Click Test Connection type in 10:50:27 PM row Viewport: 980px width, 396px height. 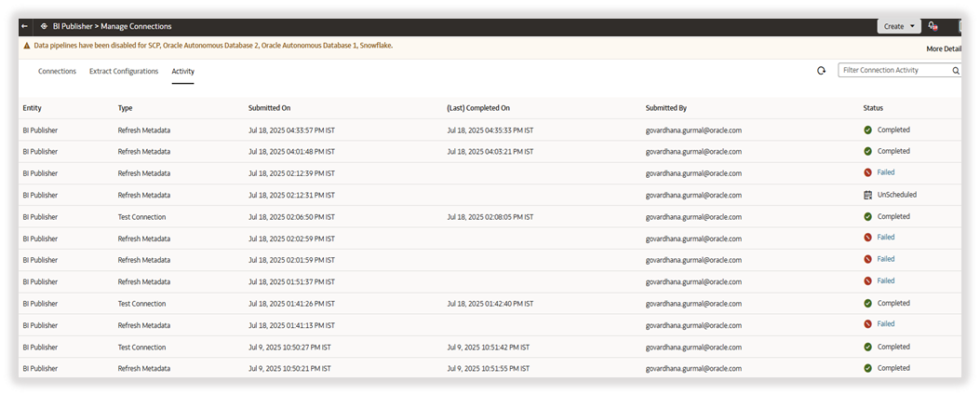tap(141, 348)
